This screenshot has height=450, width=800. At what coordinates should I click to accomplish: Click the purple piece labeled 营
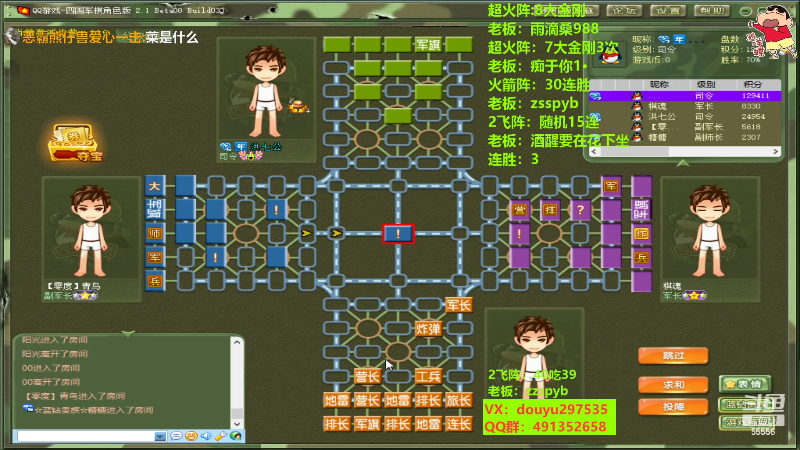(x=519, y=210)
